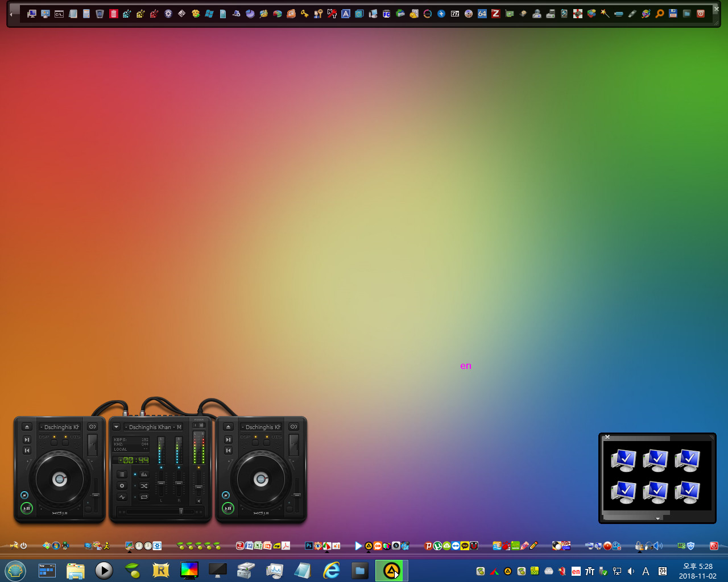Open the media player taskbar icon
The image size is (728, 582).
click(x=104, y=570)
